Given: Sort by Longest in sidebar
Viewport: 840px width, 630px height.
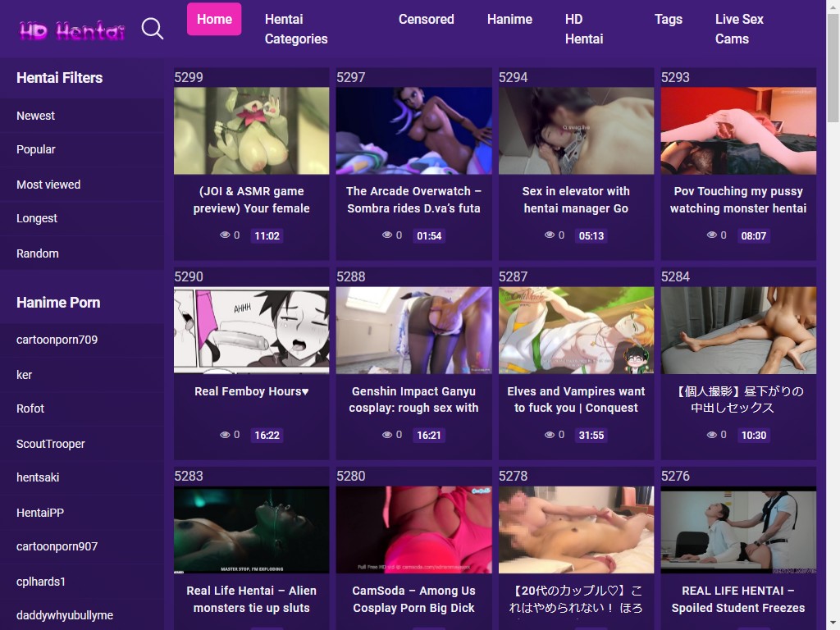Looking at the screenshot, I should click(x=37, y=218).
